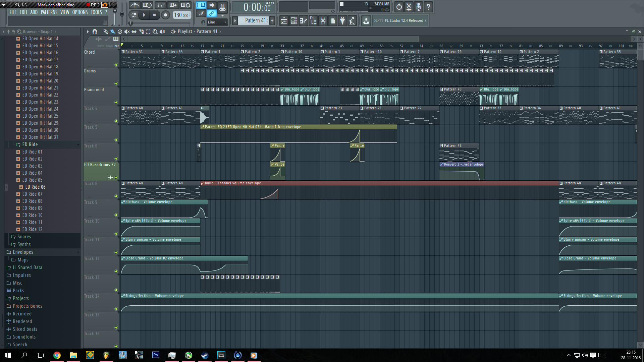Screen dimensions: 644x362
Task: Open the OPTIONS menu
Action: [x=80, y=12]
